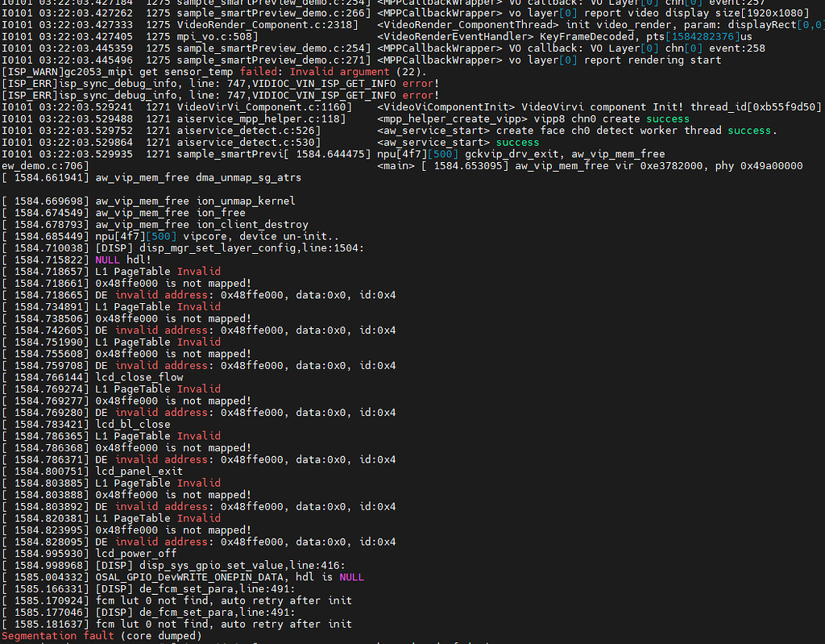Select the lcd_panel_exit log entry
The width and height of the screenshot is (825, 644).
click(139, 472)
